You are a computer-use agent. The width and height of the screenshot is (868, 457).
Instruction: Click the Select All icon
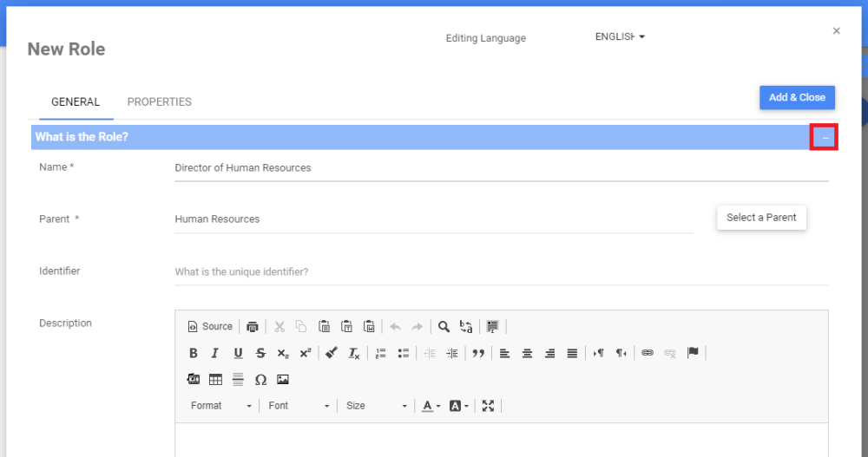coord(492,326)
